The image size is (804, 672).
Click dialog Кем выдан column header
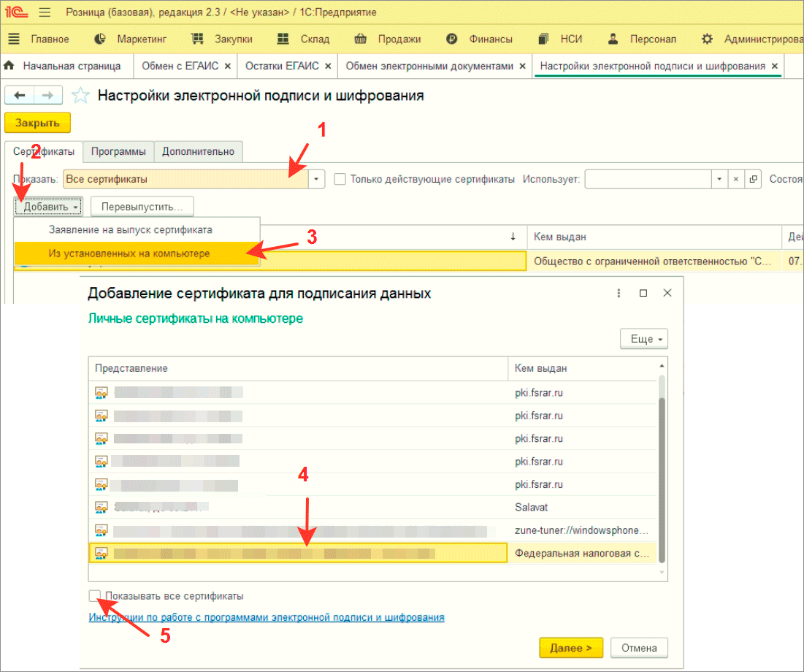point(582,368)
